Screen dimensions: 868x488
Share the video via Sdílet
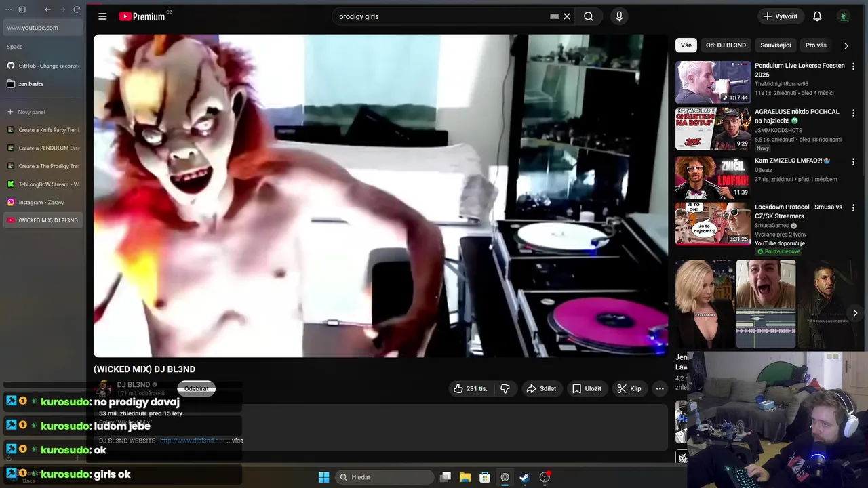pyautogui.click(x=541, y=388)
